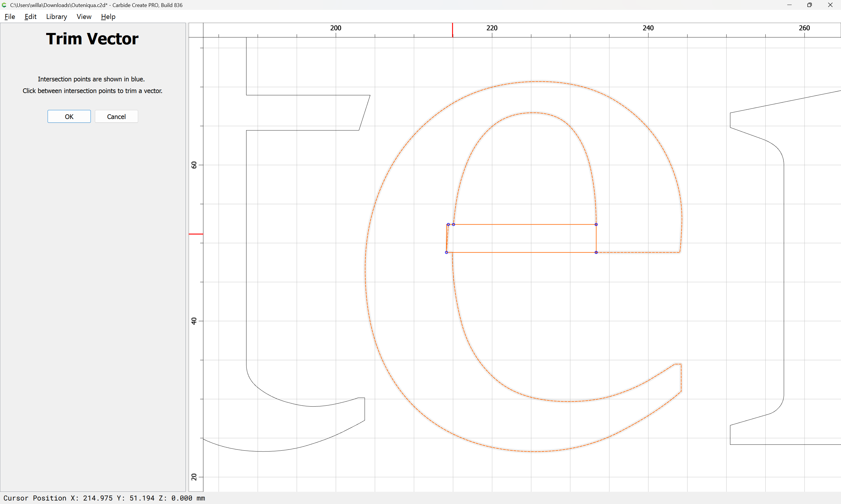Screen dimensions: 841x504
Task: Open the Help menu
Action: pyautogui.click(x=108, y=17)
